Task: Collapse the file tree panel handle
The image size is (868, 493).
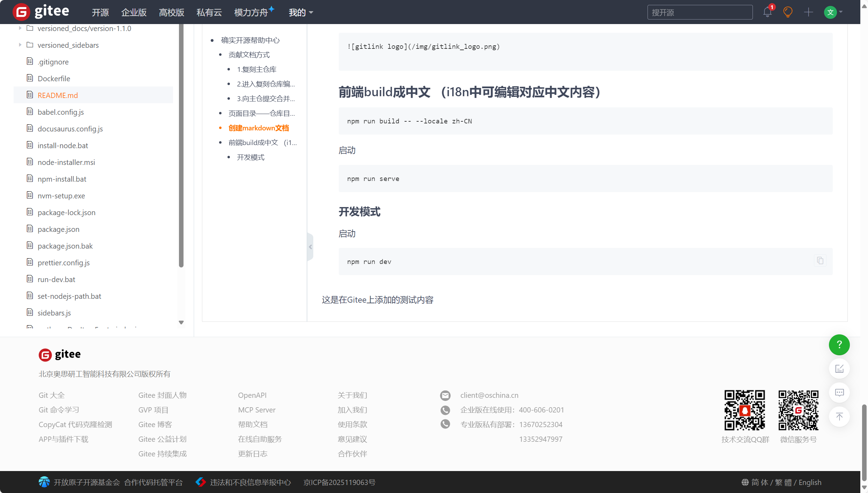Action: pos(310,247)
